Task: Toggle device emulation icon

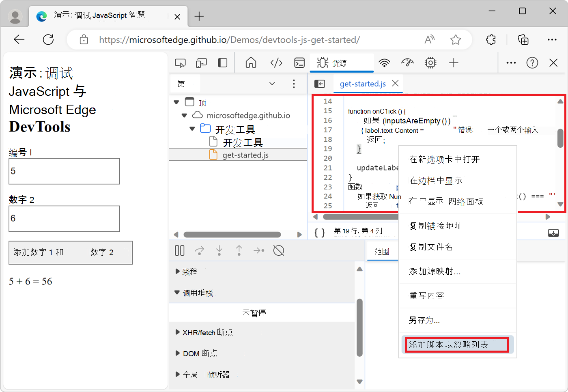Action: coord(201,63)
